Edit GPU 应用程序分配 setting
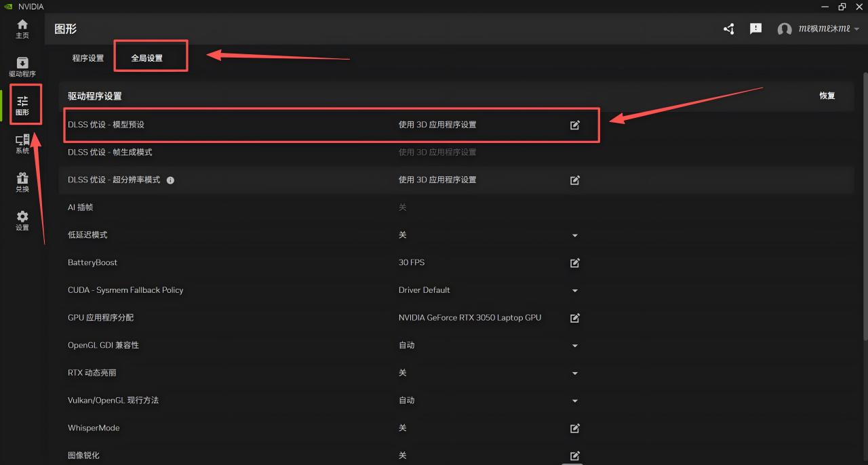 575,318
